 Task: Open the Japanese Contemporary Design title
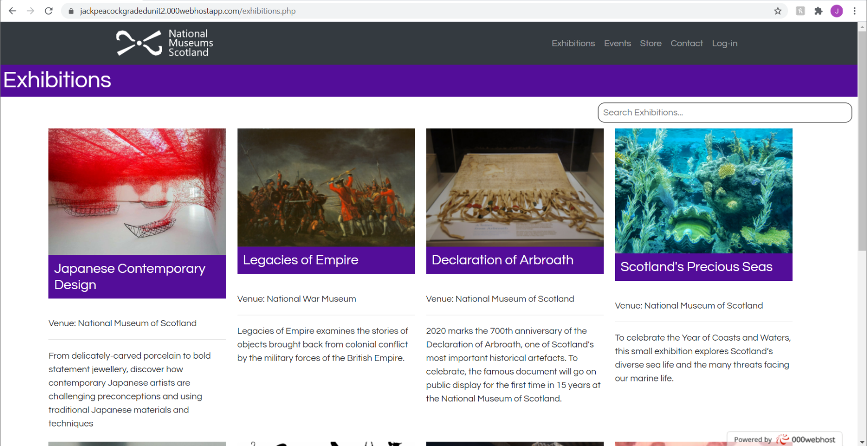point(130,277)
